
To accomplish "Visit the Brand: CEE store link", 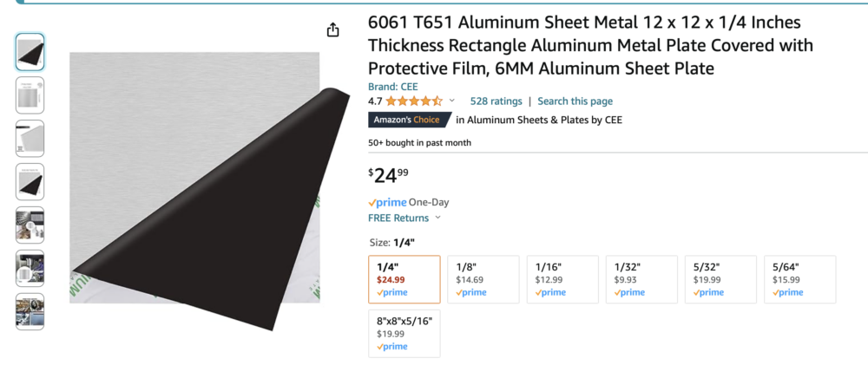I will click(393, 87).
